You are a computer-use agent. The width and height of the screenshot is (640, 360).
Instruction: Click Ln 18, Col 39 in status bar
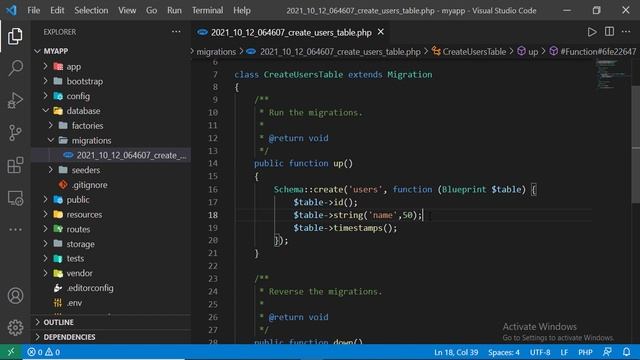point(456,352)
